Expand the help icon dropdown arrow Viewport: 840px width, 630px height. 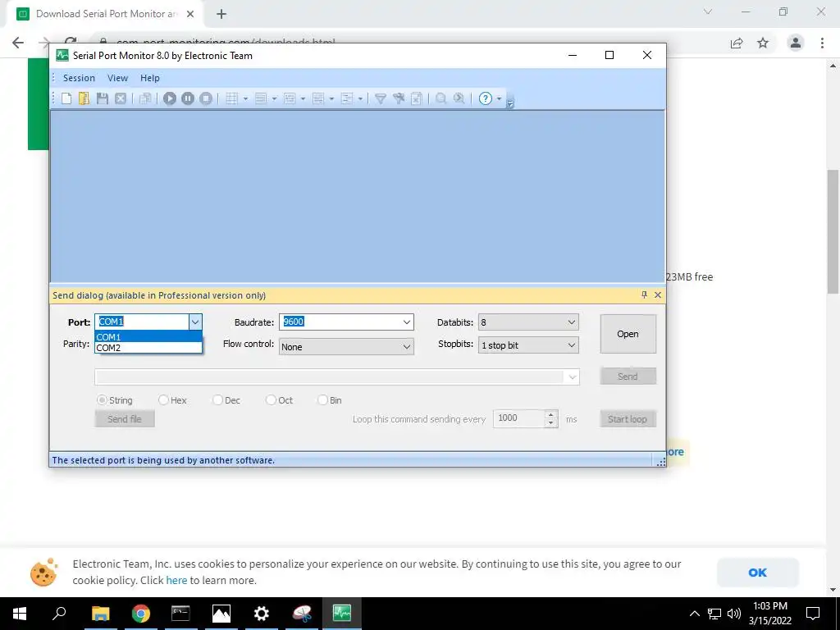(500, 98)
